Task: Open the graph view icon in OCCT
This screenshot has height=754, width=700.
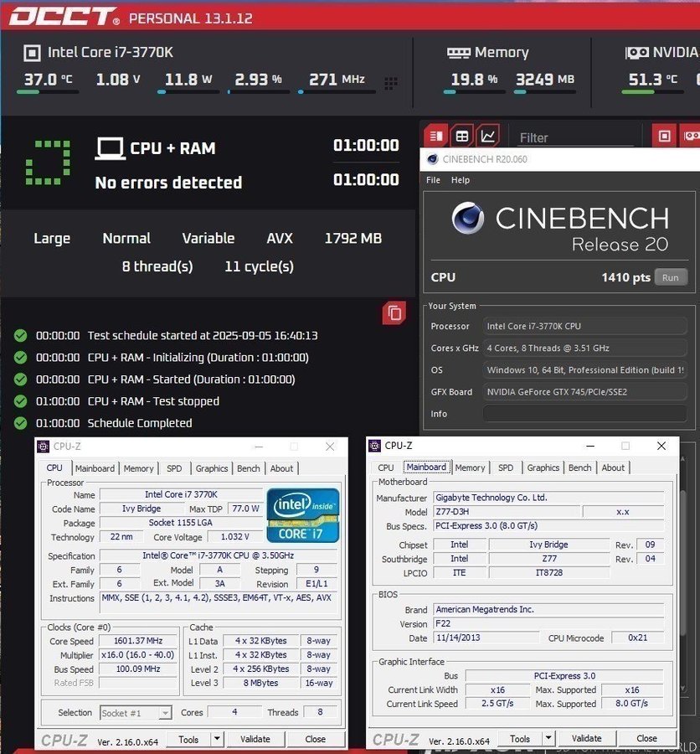Action: click(488, 136)
